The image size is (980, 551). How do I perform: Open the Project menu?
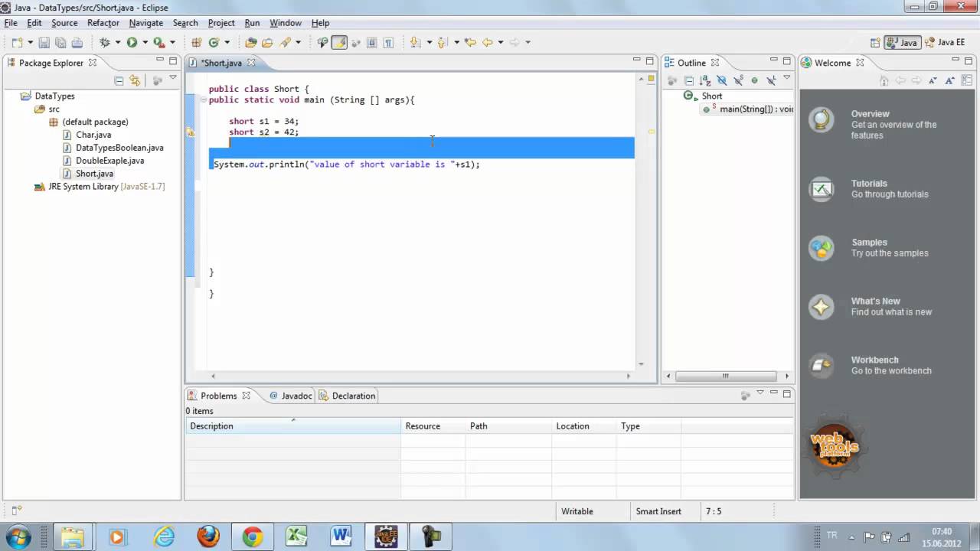point(221,23)
